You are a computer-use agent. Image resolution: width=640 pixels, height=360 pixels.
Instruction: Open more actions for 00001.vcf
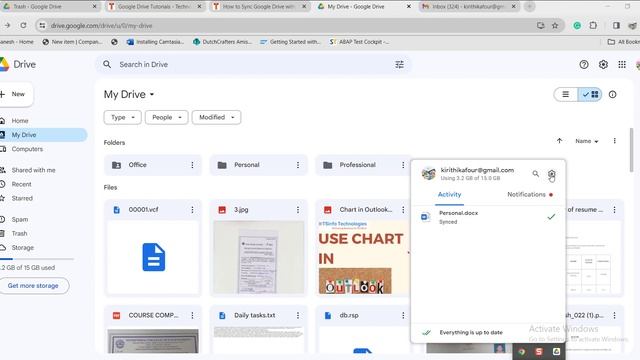[192, 210]
